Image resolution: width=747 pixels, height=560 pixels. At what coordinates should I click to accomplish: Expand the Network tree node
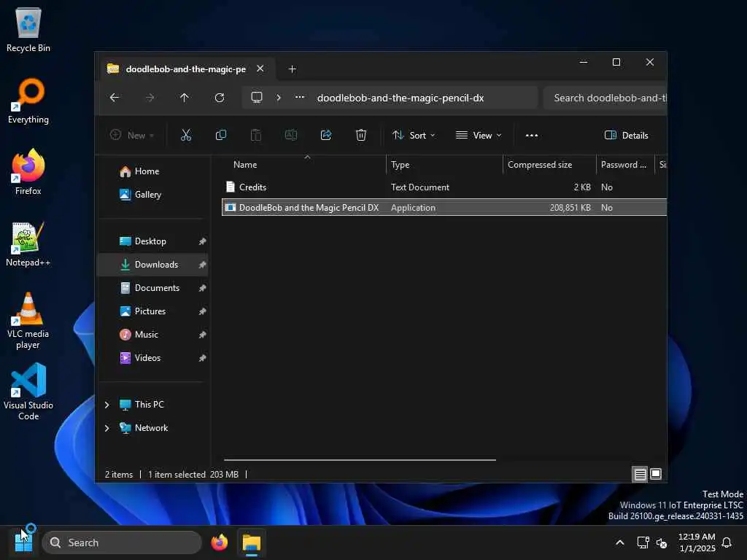click(x=107, y=428)
